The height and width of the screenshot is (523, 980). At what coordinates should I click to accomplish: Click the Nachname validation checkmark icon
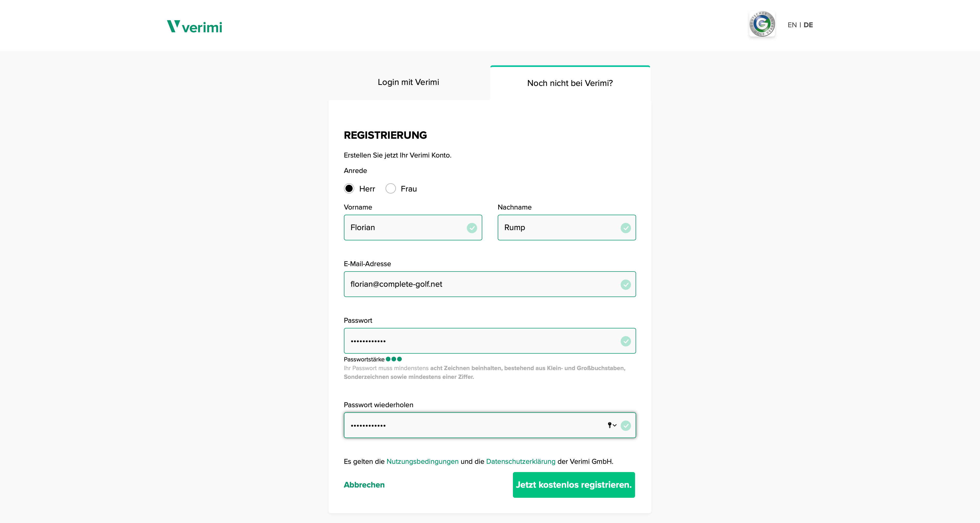[x=626, y=228]
